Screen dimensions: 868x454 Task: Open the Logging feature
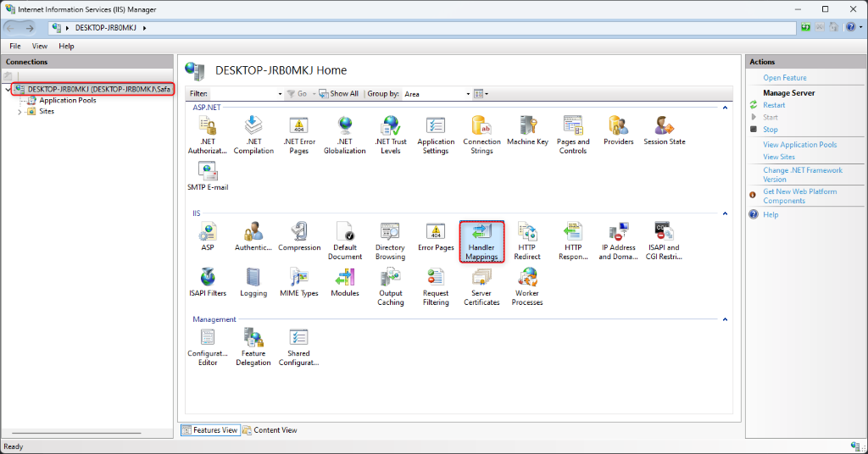tap(253, 283)
